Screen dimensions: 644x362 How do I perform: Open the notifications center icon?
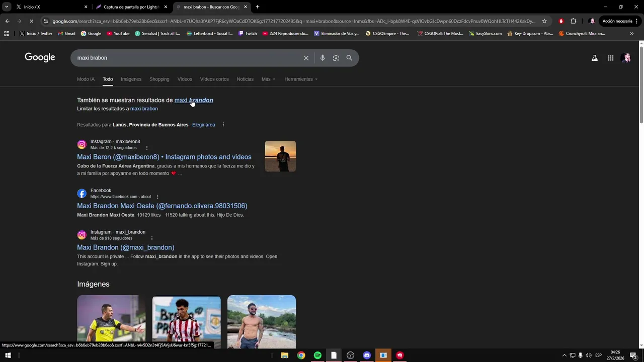[x=633, y=355]
